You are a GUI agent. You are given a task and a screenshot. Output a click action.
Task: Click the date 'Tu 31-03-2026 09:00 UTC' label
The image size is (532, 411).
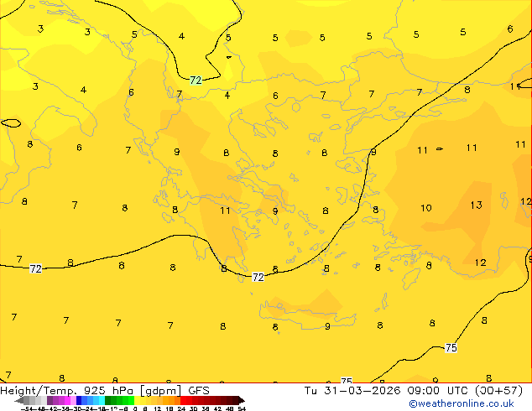pos(385,391)
